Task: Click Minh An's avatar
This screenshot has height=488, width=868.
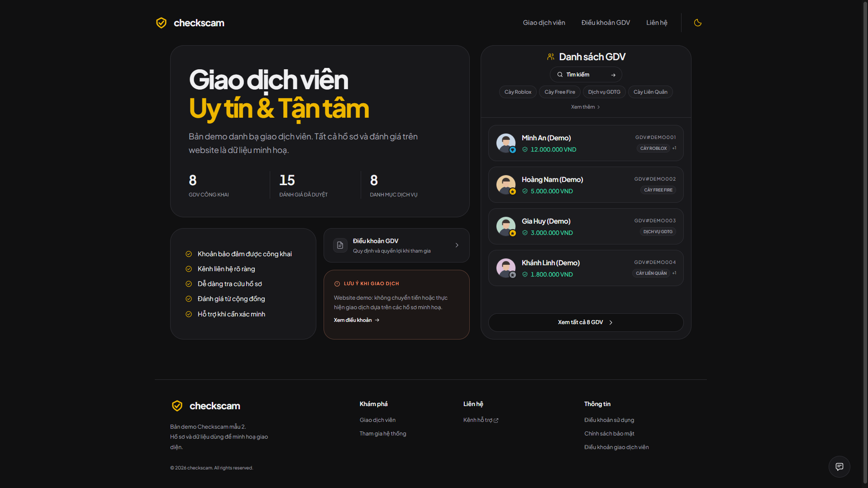Action: pyautogui.click(x=506, y=143)
